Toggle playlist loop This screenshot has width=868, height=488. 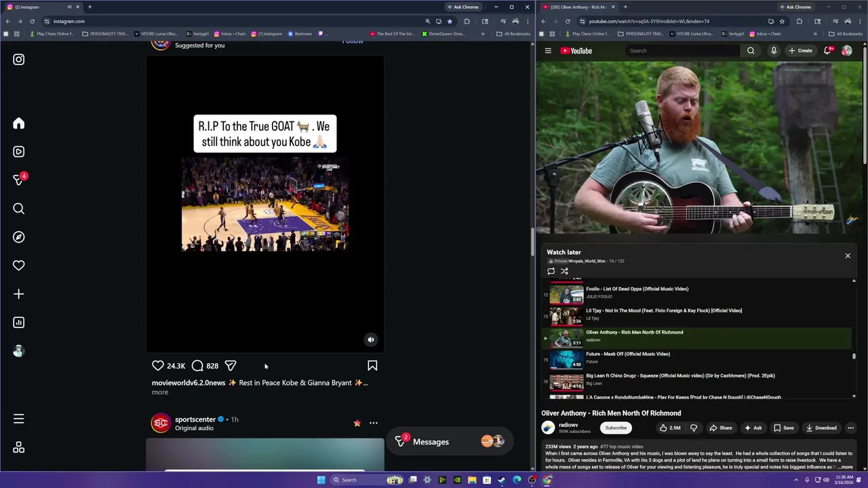(x=551, y=271)
